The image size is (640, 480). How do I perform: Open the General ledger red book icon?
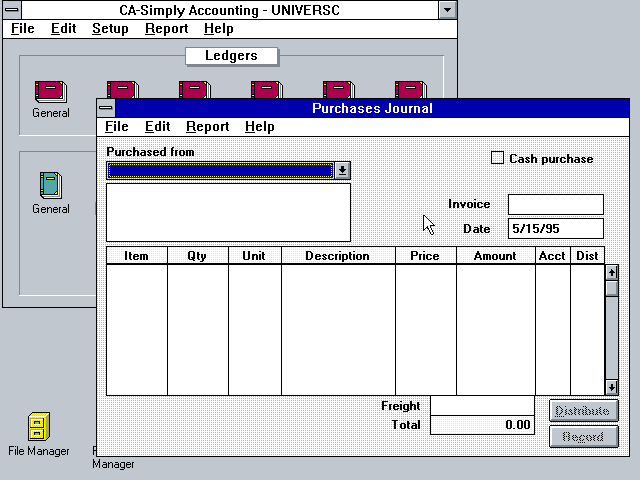pos(51,91)
